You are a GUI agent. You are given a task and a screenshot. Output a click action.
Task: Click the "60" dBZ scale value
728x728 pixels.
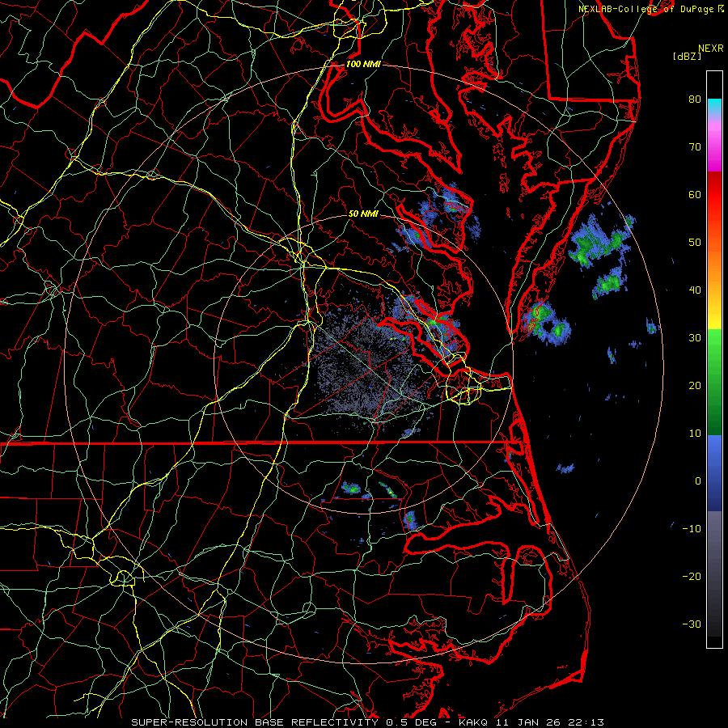695,194
